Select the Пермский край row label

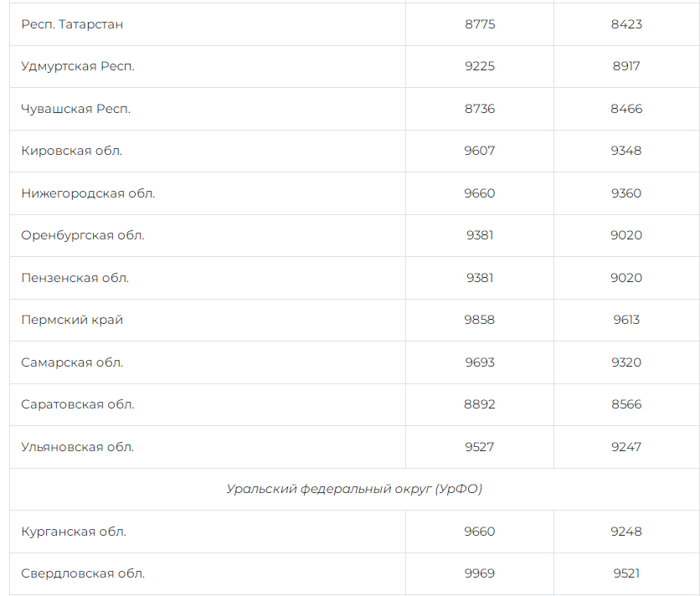pos(72,320)
